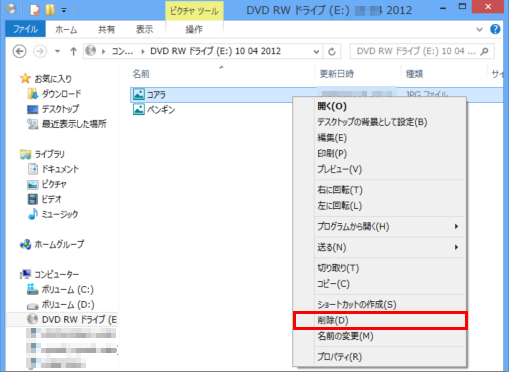Screen dimensions: 509x372
Task: Click the Back navigation arrow
Action: [x=19, y=51]
